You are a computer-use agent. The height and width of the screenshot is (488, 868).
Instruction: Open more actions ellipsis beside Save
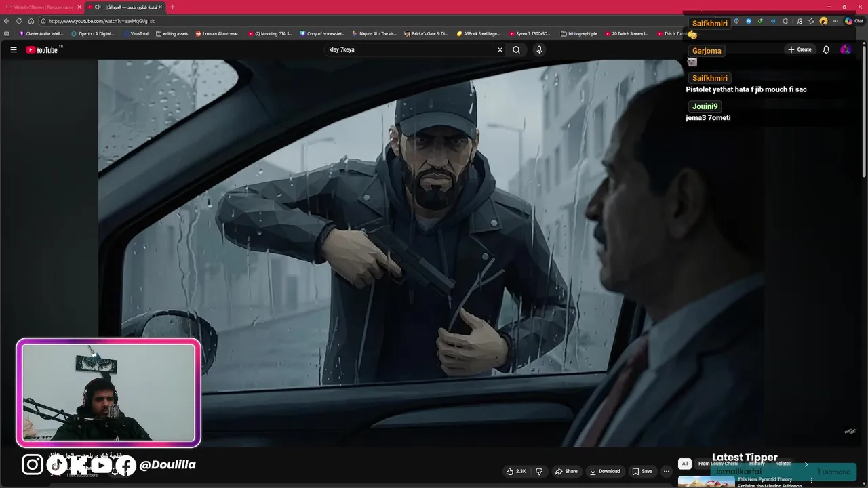pos(667,471)
